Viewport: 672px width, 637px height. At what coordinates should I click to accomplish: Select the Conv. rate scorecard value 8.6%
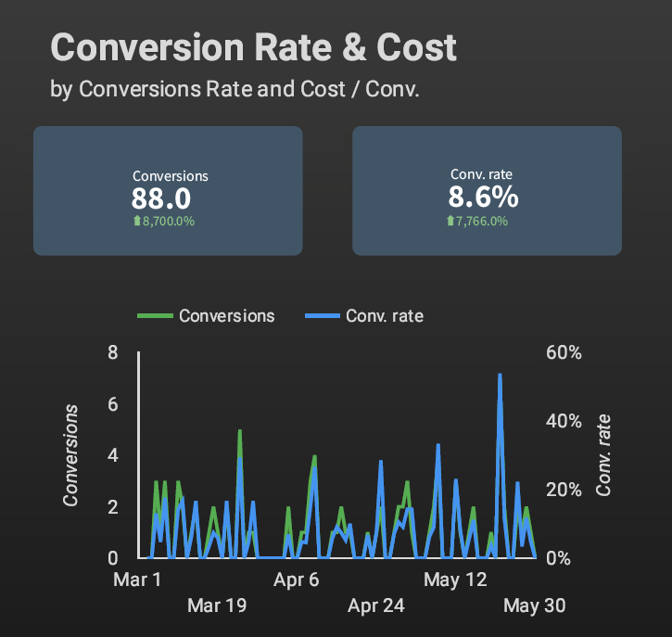483,197
